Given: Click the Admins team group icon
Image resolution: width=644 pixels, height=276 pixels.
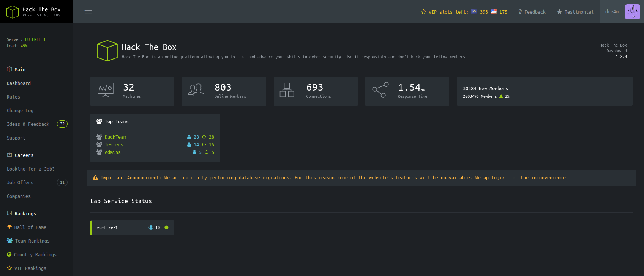Looking at the screenshot, I should click(x=99, y=152).
